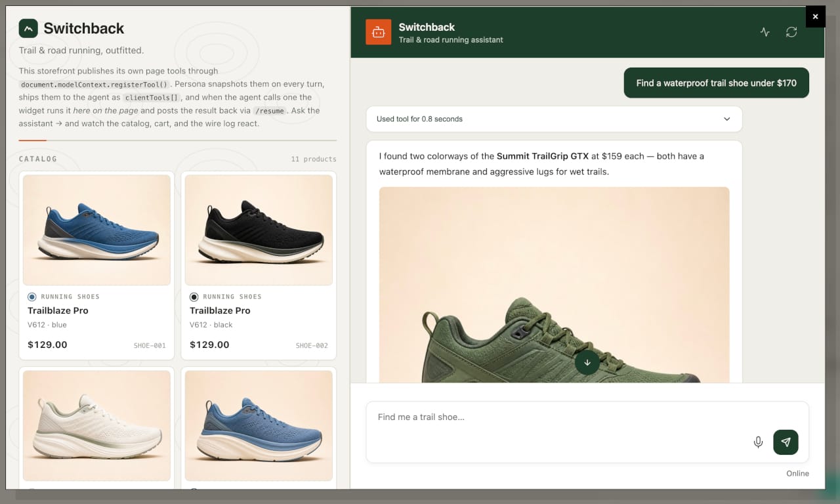The height and width of the screenshot is (504, 840).
Task: Click the 'V612 · black' variant text
Action: (x=211, y=325)
